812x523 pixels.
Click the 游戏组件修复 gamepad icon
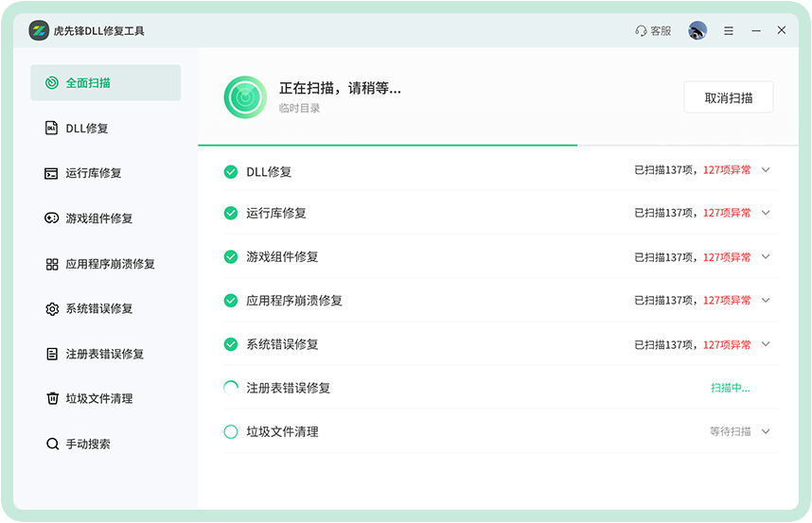point(52,218)
